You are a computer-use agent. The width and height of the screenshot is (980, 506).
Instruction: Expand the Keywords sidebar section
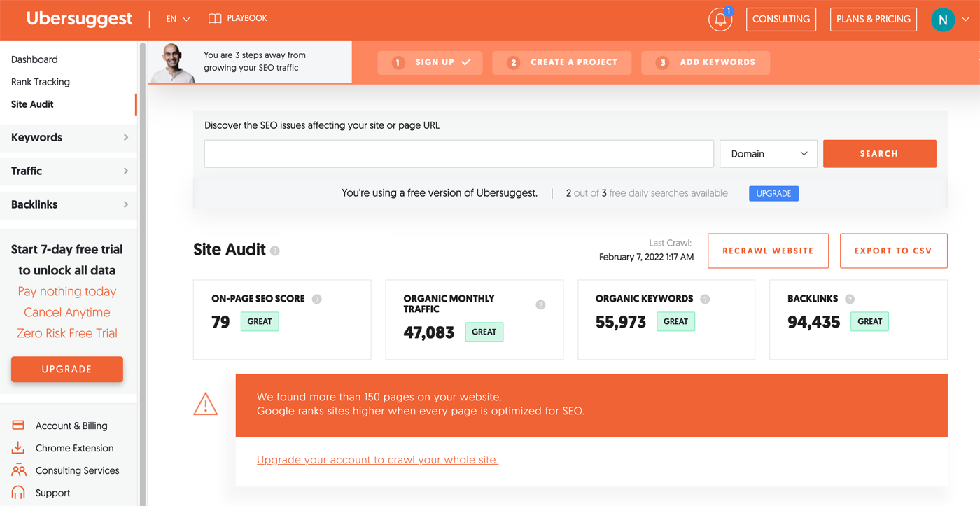(68, 137)
